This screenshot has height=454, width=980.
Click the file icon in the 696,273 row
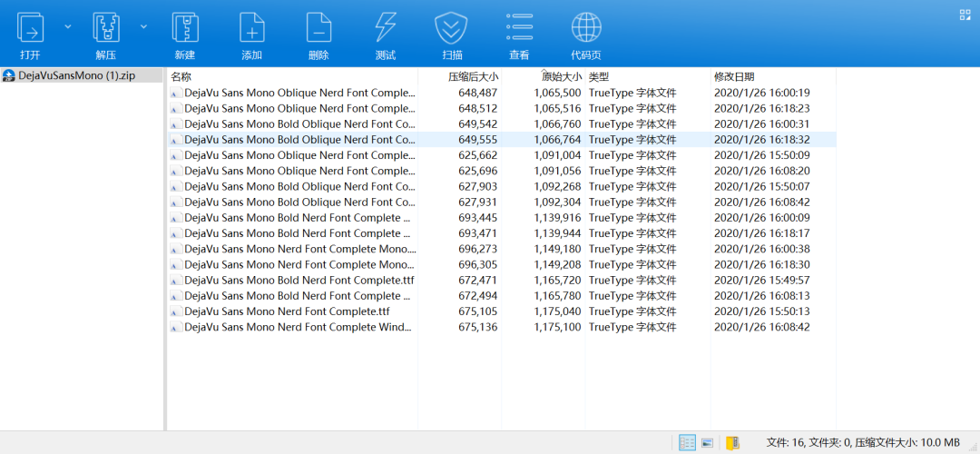176,250
